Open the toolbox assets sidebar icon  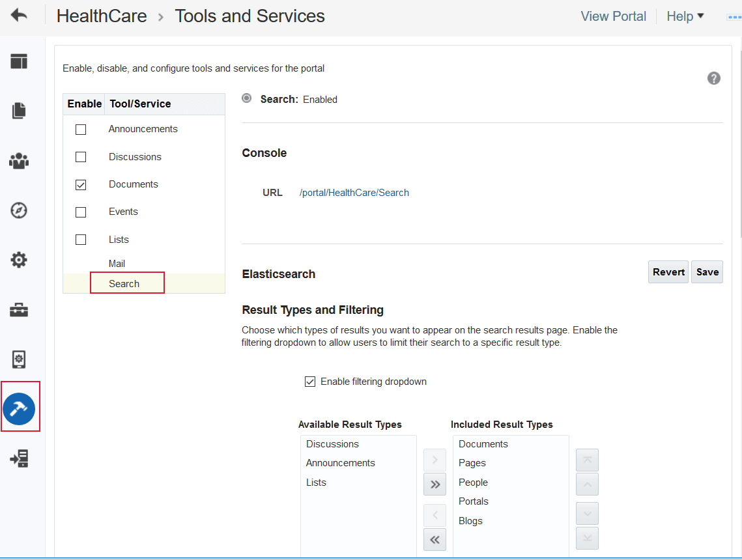pos(19,310)
